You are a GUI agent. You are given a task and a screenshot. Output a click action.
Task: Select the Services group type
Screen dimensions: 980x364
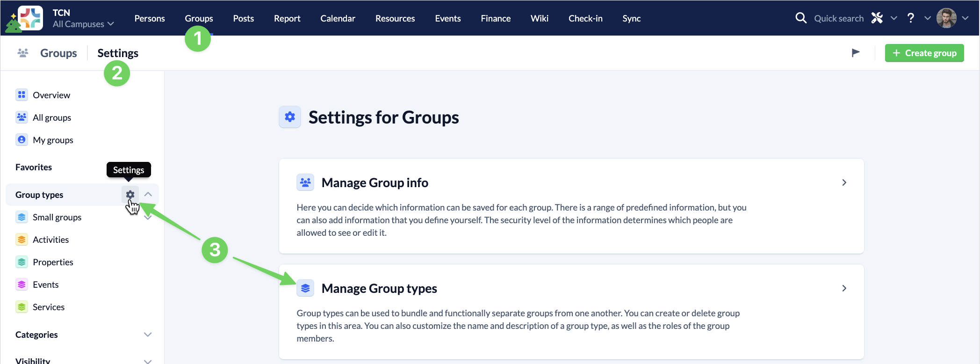[48, 307]
